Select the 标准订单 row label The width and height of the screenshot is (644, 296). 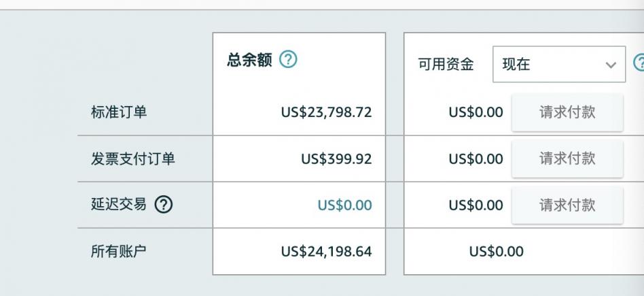119,112
